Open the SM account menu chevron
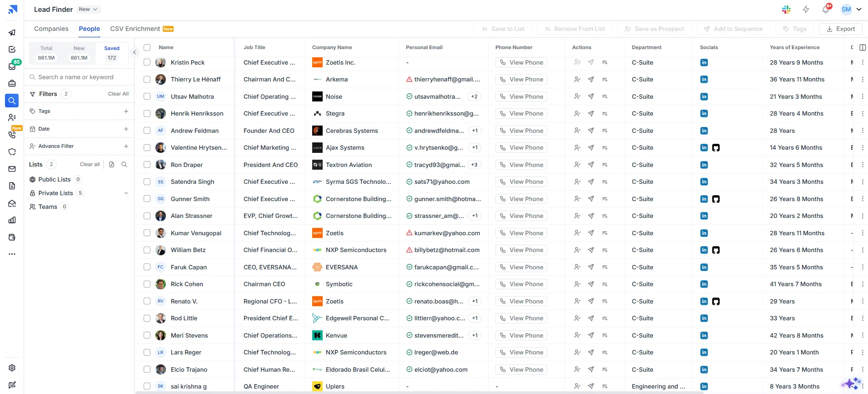868x394 pixels. coord(859,9)
